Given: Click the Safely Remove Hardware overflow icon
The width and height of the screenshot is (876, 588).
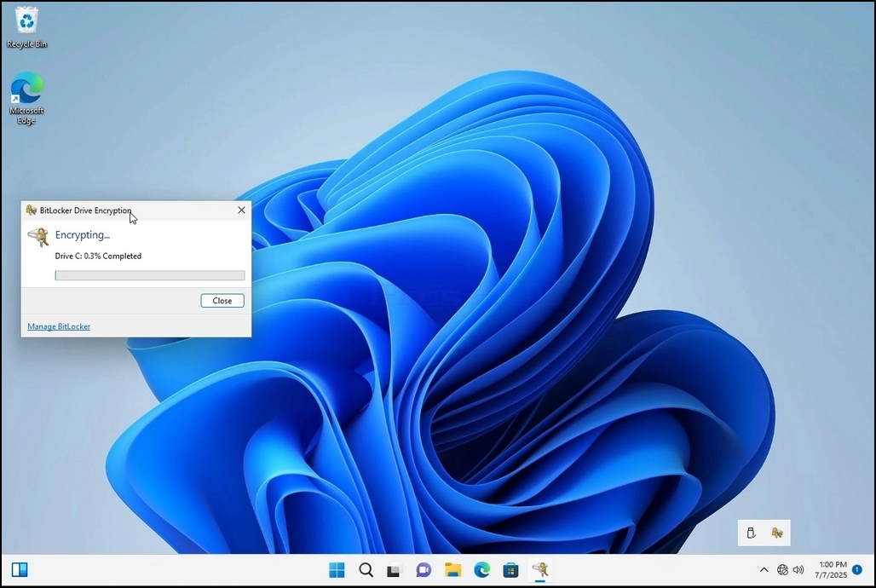Looking at the screenshot, I should point(752,533).
